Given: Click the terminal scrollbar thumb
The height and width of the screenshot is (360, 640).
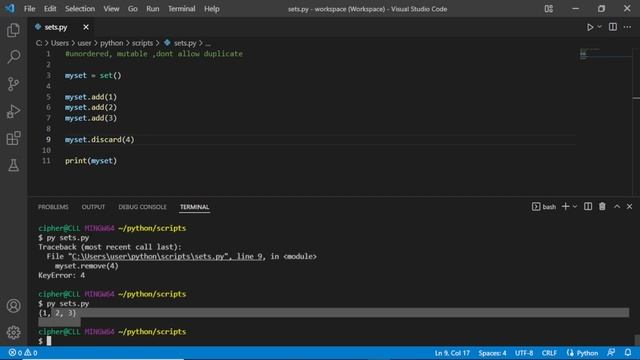Looking at the screenshot, I should (x=636, y=340).
